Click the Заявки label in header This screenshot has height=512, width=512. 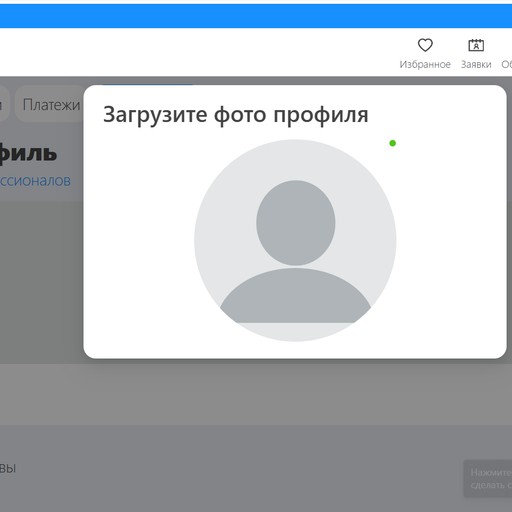click(x=476, y=64)
